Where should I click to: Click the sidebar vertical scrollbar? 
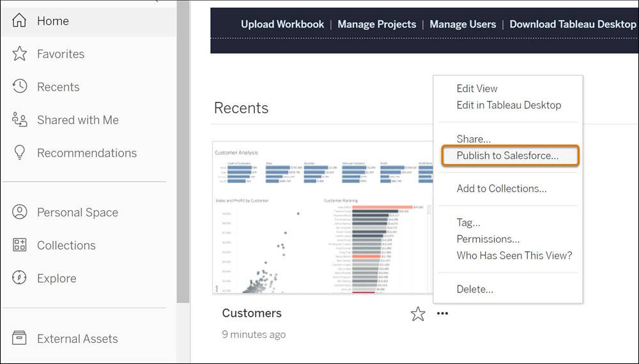[x=183, y=151]
